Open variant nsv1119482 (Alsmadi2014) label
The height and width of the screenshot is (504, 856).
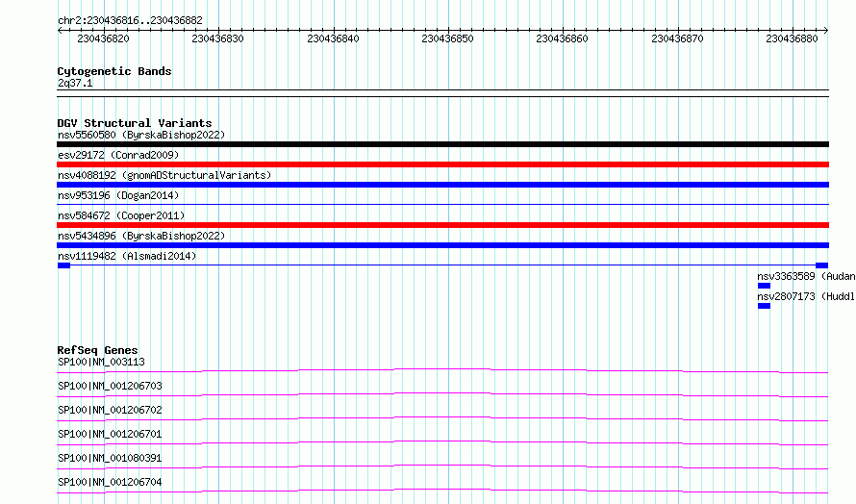click(x=127, y=256)
